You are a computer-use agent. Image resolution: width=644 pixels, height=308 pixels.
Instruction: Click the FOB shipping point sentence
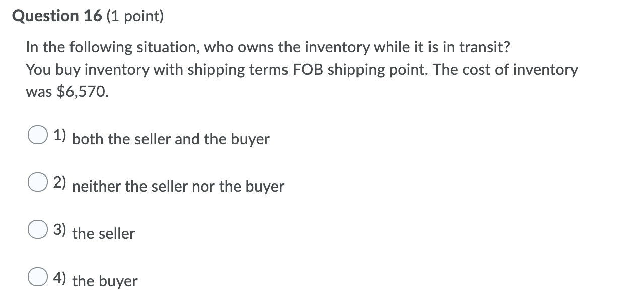click(x=301, y=69)
